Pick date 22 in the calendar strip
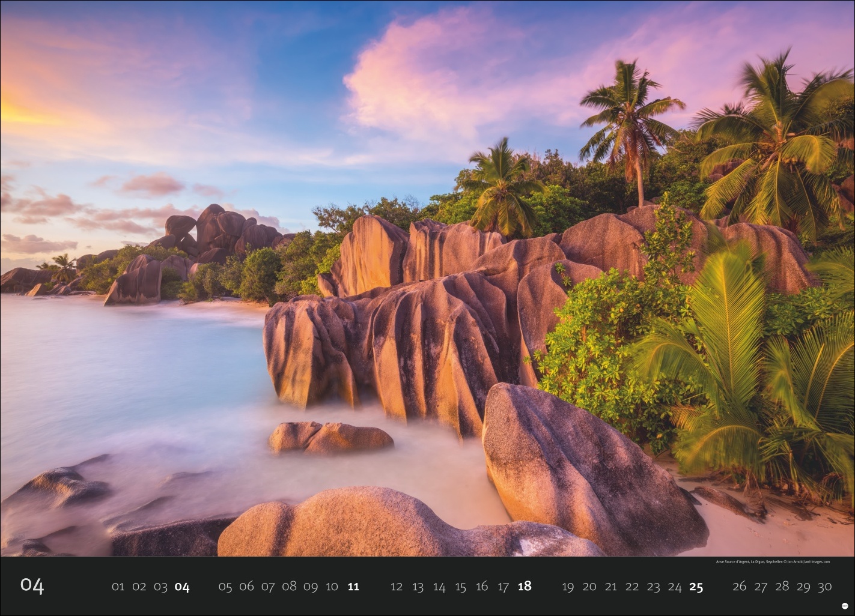The width and height of the screenshot is (855, 616). point(632,587)
